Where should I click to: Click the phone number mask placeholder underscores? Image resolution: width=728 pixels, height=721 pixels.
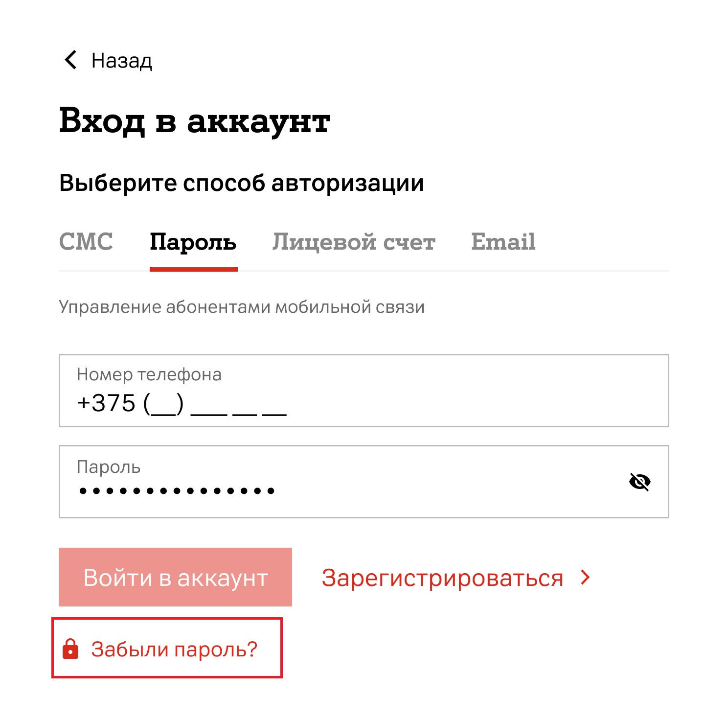[238, 406]
